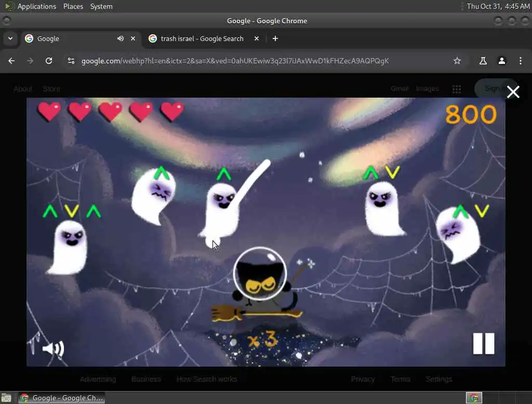Click the clock showing Thu Oct 31
This screenshot has width=532, height=404.
(498, 6)
